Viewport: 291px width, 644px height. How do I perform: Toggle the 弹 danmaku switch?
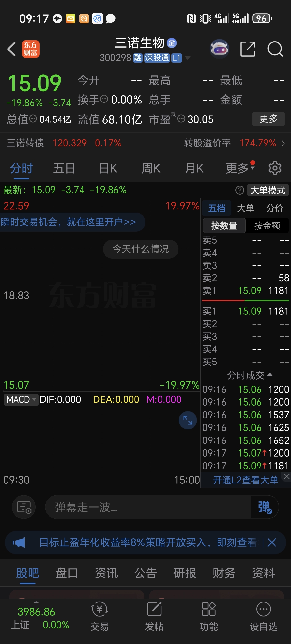pyautogui.click(x=265, y=507)
